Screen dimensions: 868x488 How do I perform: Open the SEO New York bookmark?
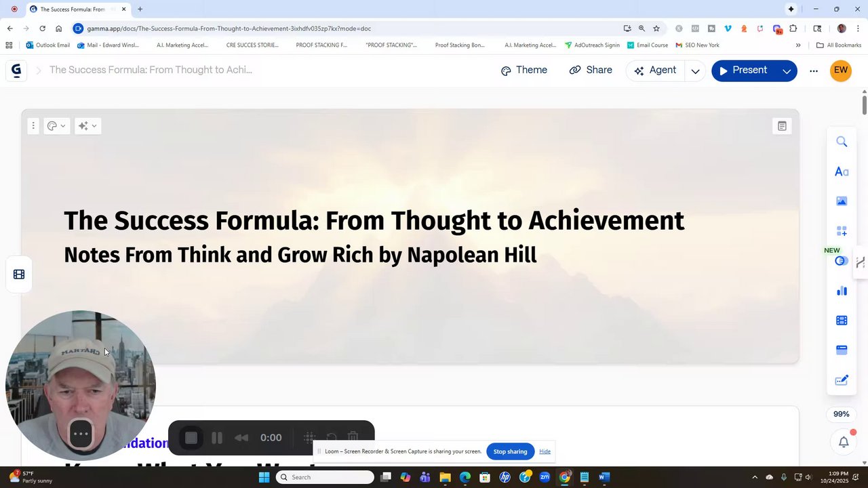698,45
